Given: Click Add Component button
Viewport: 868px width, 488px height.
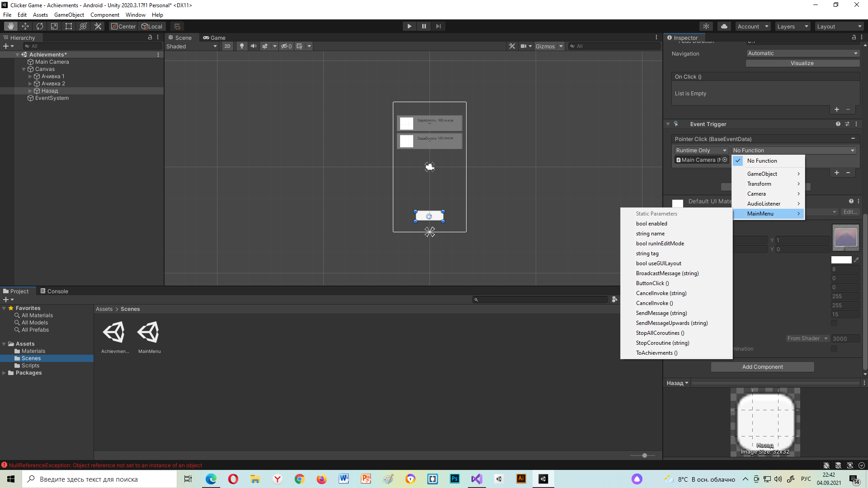Looking at the screenshot, I should click(x=763, y=367).
